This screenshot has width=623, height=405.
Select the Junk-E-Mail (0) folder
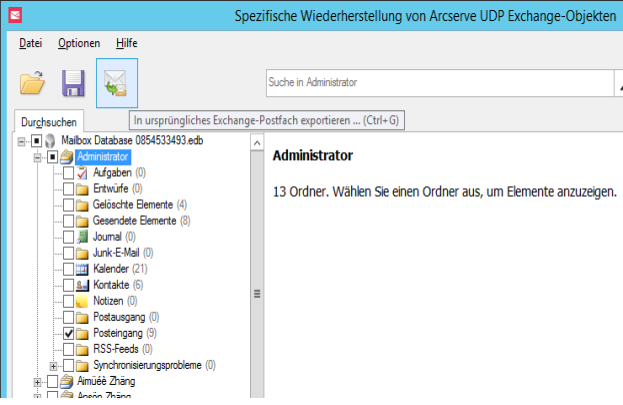click(x=123, y=253)
